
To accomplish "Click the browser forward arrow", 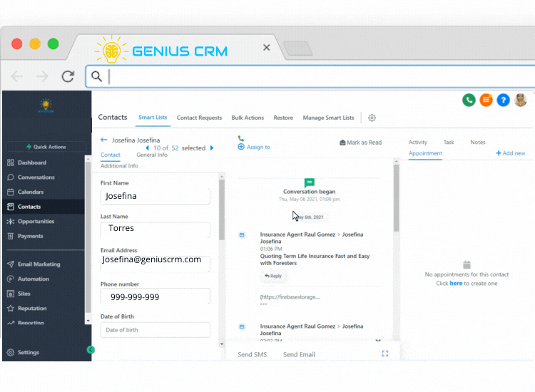I will [x=42, y=76].
